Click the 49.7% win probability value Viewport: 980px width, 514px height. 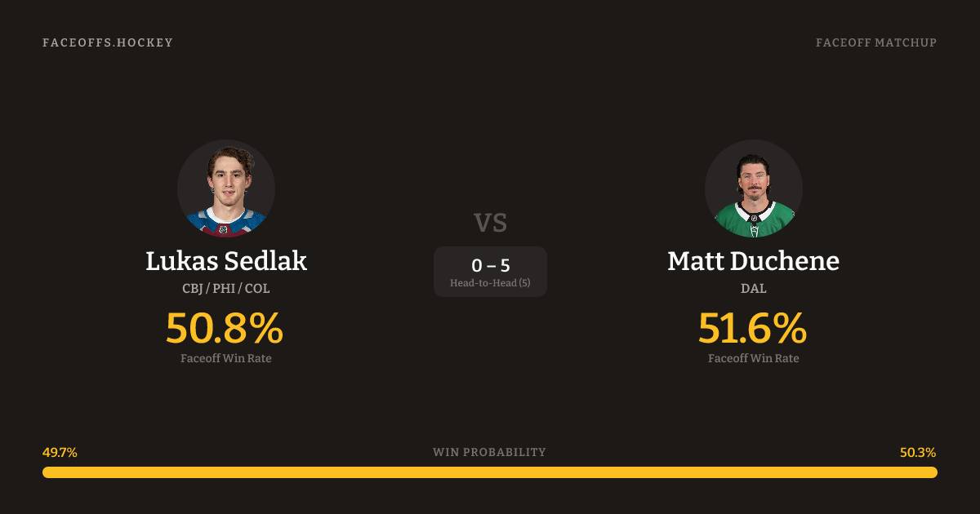point(60,452)
